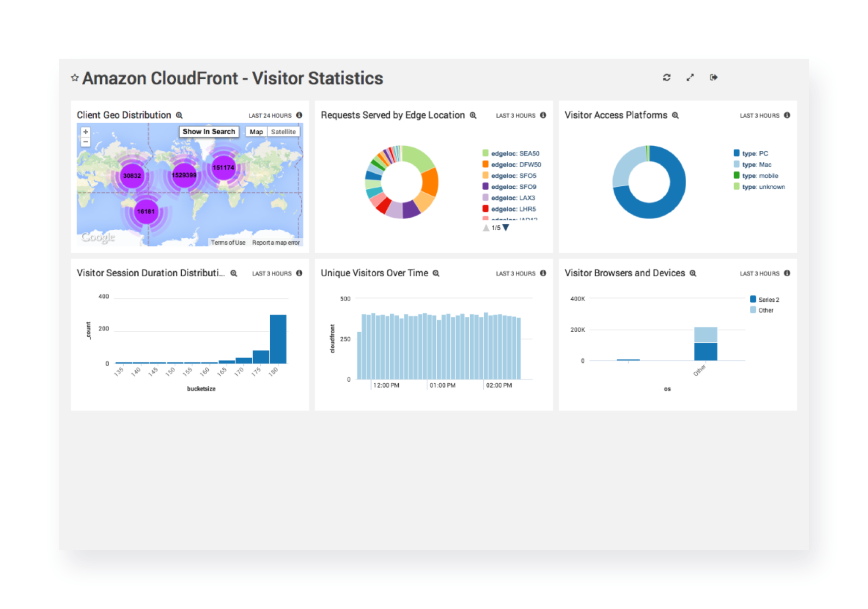
Task: Switch map to Satellite view
Action: point(283,132)
